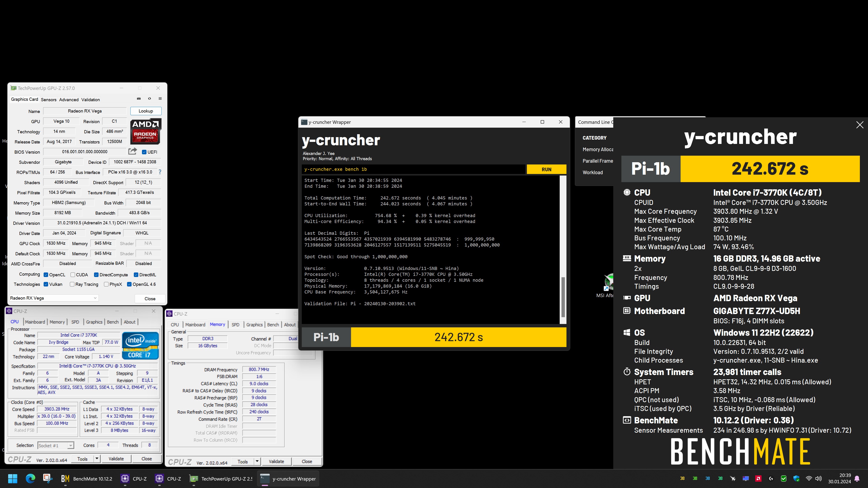The width and height of the screenshot is (868, 488).
Task: Switch to the second CPU-Z taskbar entry
Action: point(168,479)
